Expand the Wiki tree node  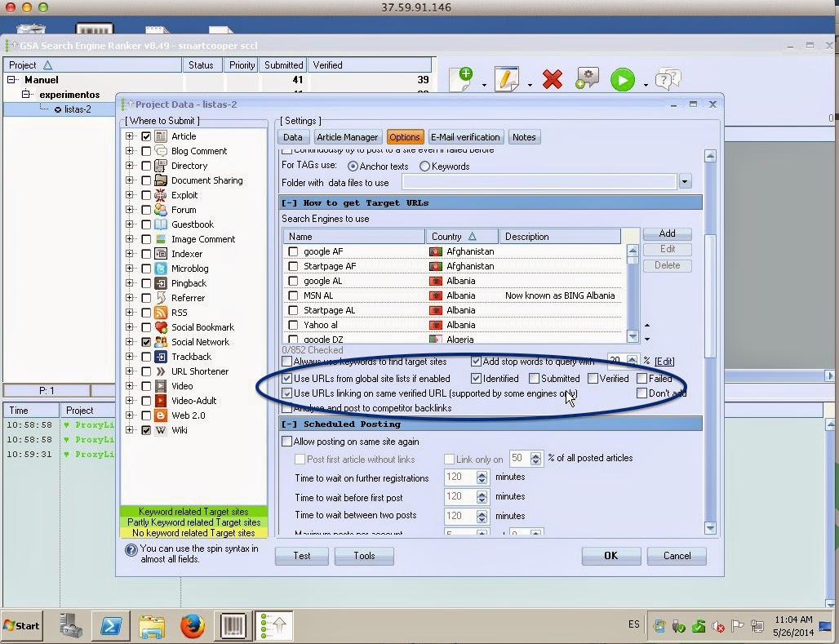pos(130,430)
